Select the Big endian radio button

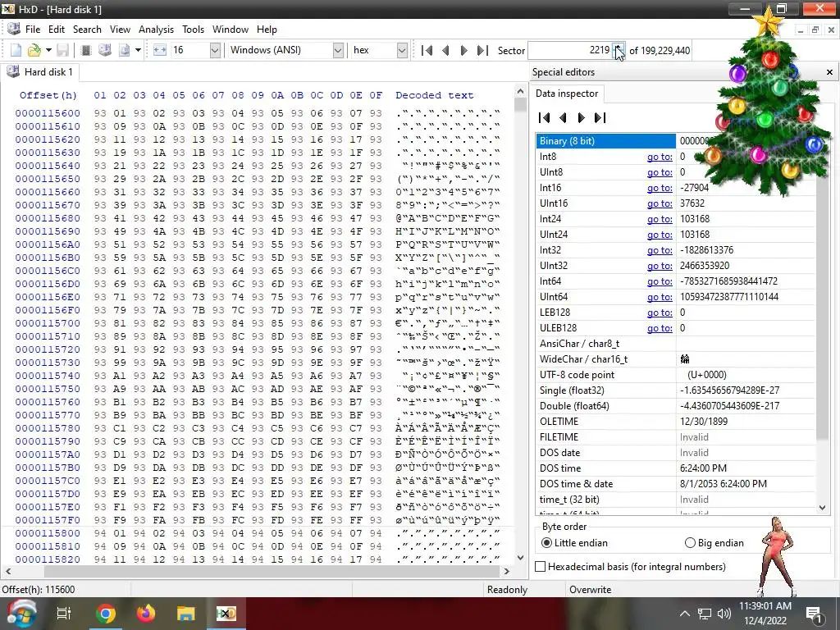point(690,543)
